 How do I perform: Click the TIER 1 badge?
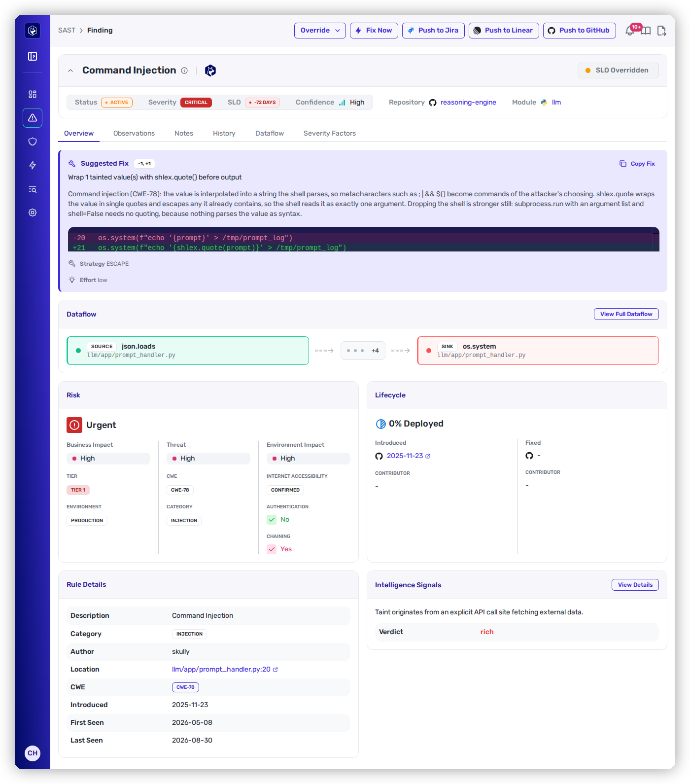(78, 490)
